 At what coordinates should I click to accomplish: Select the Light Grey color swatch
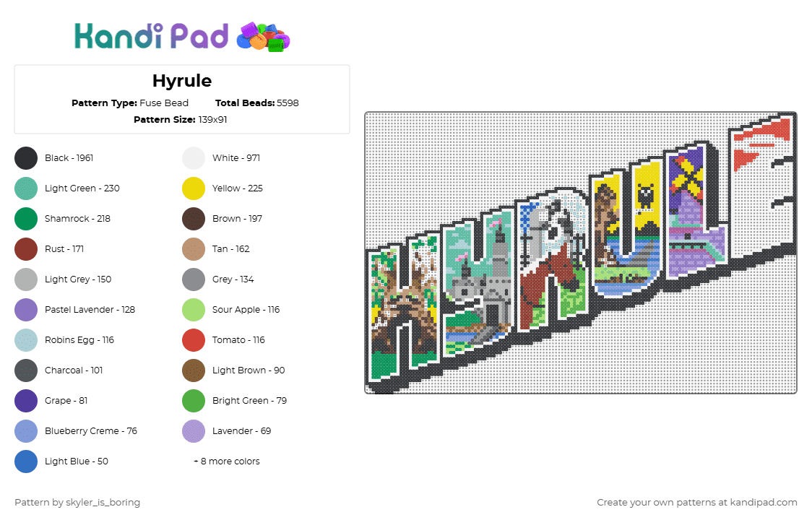click(x=26, y=279)
